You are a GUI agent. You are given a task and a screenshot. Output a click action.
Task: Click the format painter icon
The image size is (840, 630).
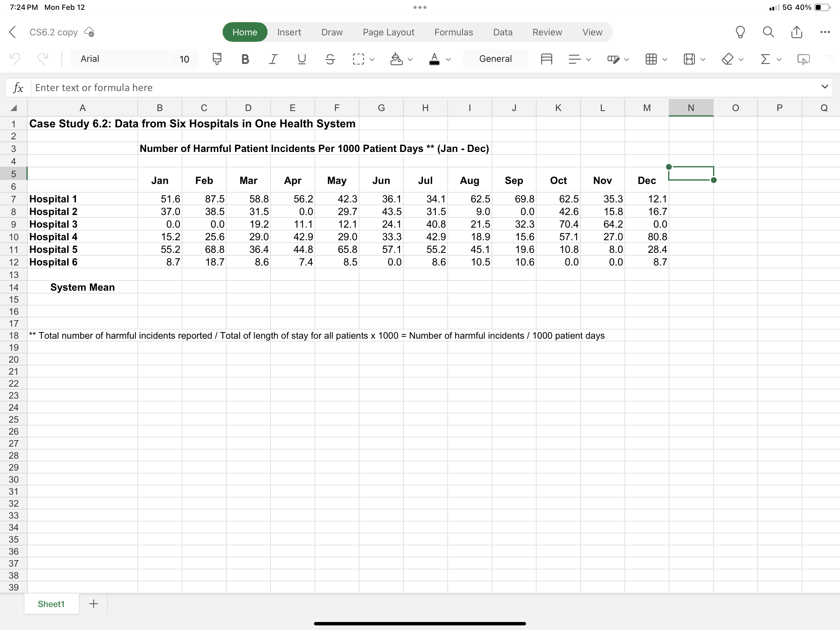[x=217, y=59]
